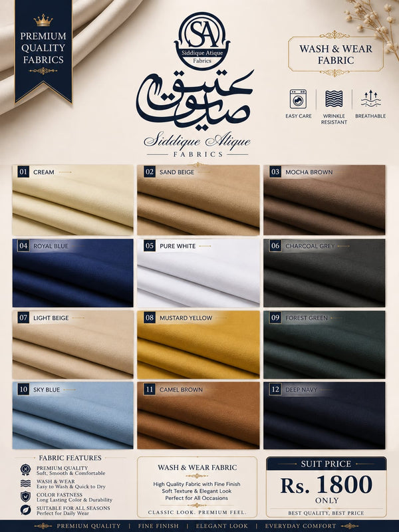This screenshot has height=532, width=399.
Task: Click the number 06 label box
Action: [275, 245]
